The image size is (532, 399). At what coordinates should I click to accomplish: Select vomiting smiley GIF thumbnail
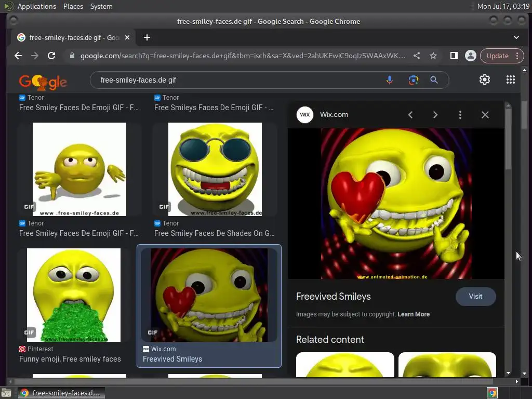pyautogui.click(x=74, y=295)
